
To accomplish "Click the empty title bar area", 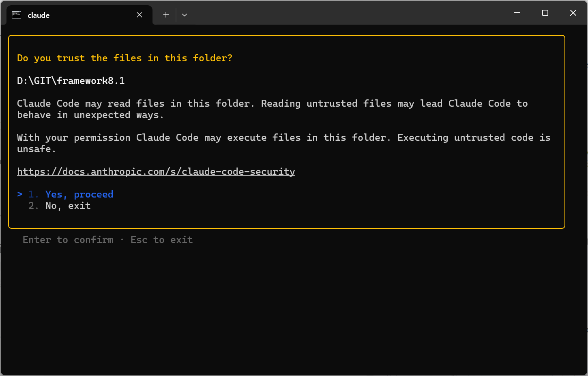I will (345, 13).
